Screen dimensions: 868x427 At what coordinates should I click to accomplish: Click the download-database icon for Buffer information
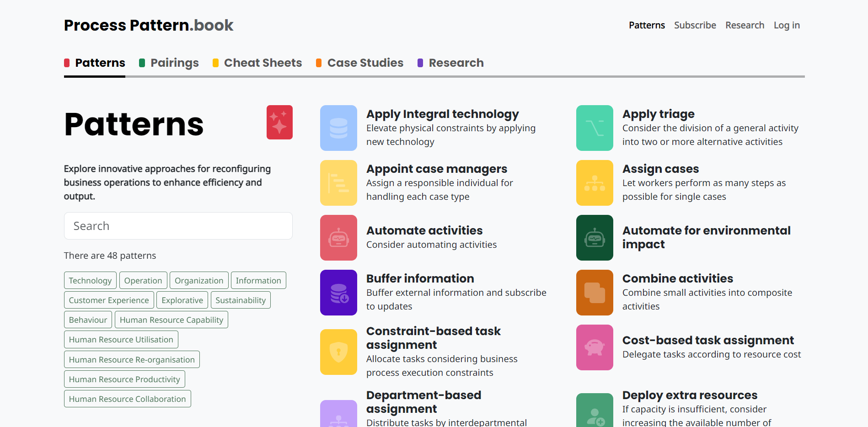(338, 293)
